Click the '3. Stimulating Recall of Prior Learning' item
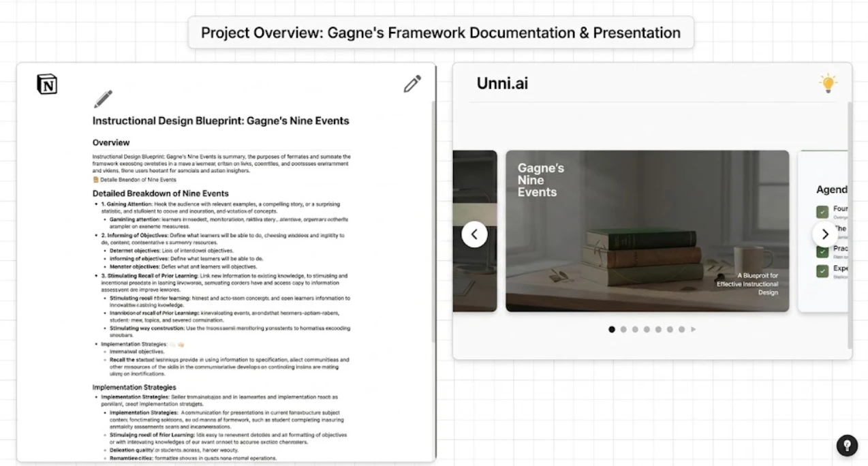The image size is (868, 466). pyautogui.click(x=225, y=283)
